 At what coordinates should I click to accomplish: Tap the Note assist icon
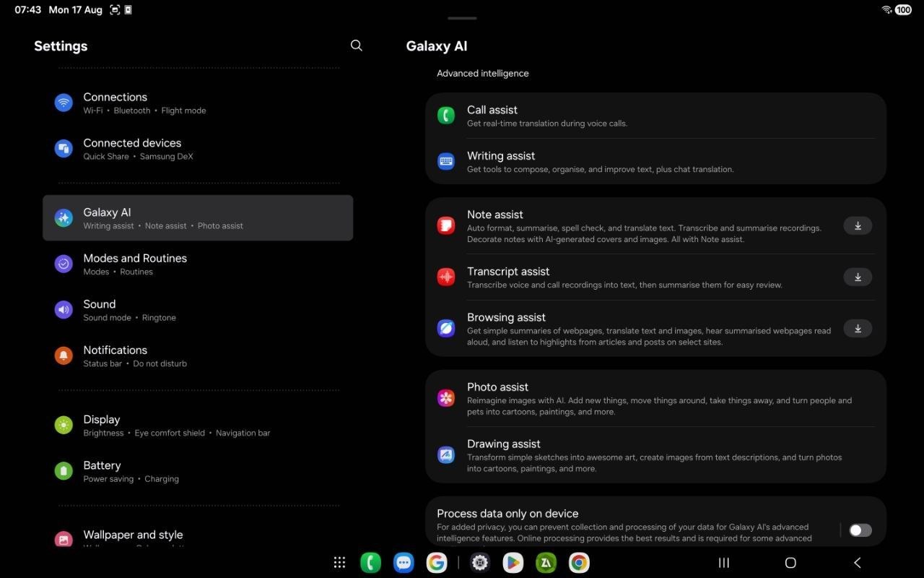pyautogui.click(x=446, y=225)
